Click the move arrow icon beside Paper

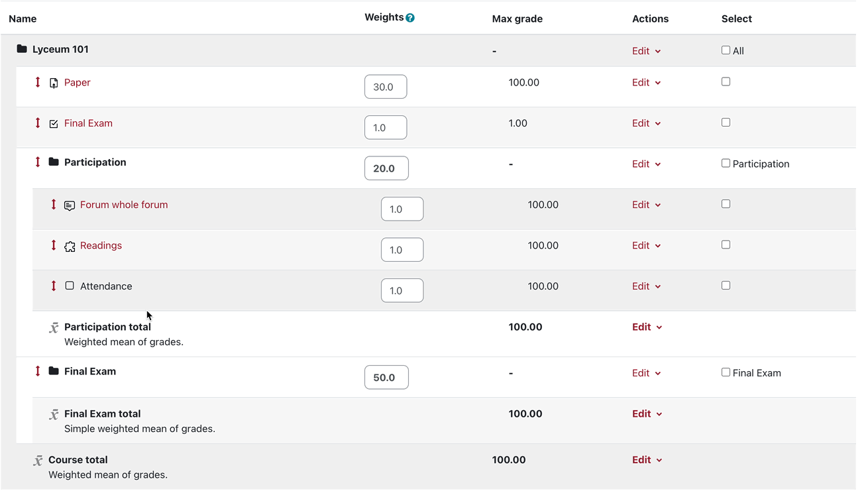[38, 82]
